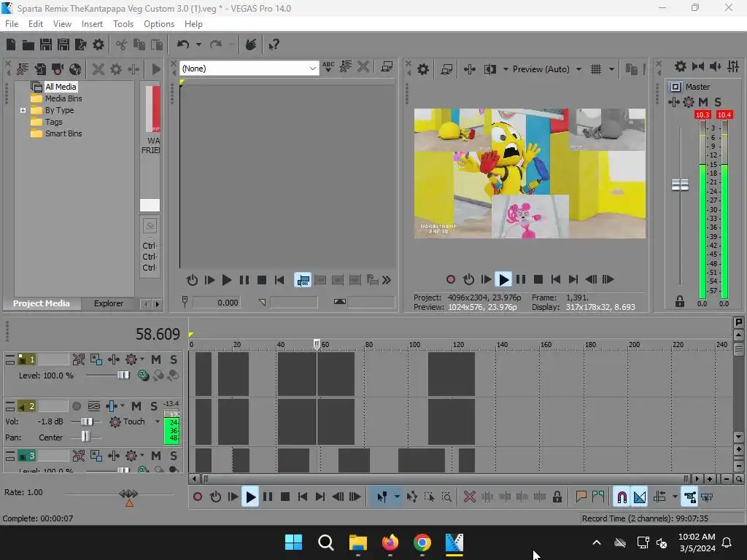Toggle Loop Playback in the timeline transport

tap(215, 497)
